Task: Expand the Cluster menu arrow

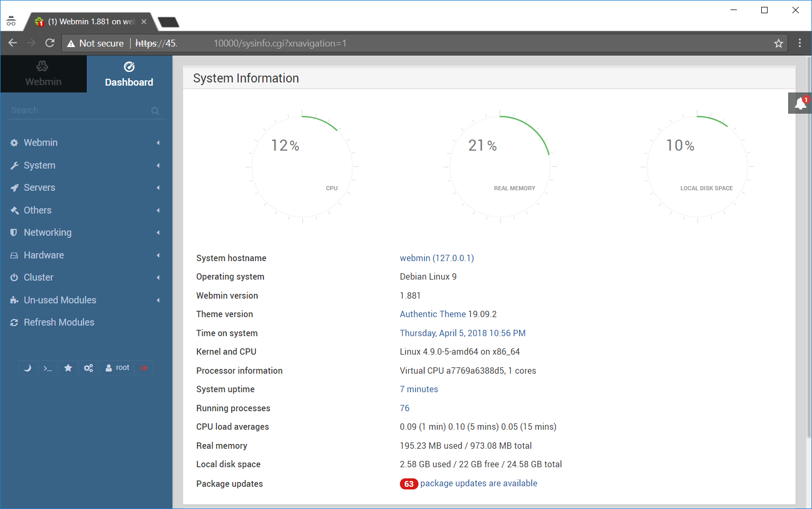Action: coord(158,277)
